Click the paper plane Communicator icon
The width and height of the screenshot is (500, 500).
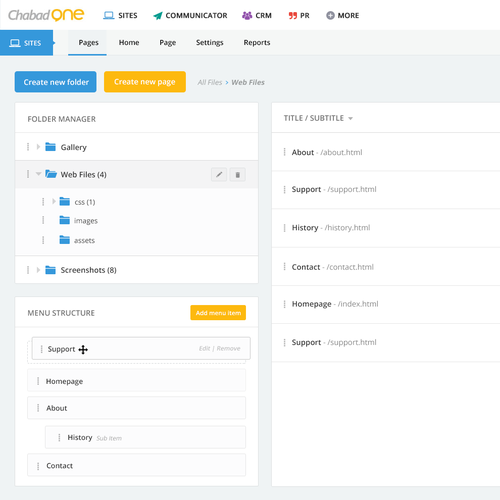(158, 16)
